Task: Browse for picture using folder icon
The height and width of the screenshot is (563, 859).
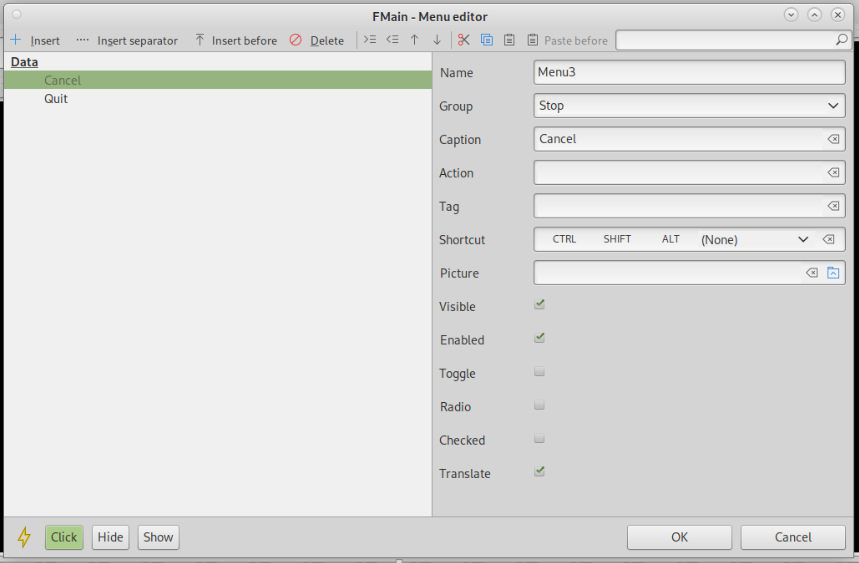Action: coord(833,273)
